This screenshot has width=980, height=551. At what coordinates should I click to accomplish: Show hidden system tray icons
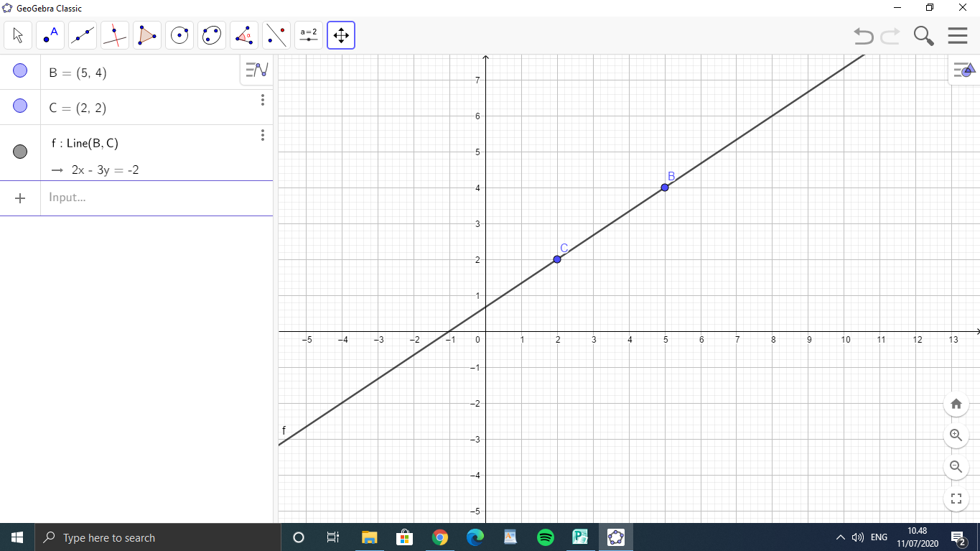click(840, 537)
